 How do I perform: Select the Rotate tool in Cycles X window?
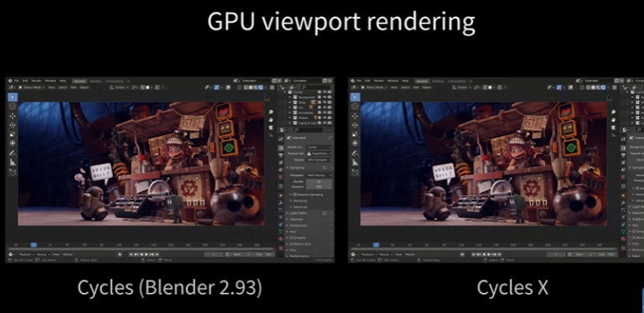(355, 125)
